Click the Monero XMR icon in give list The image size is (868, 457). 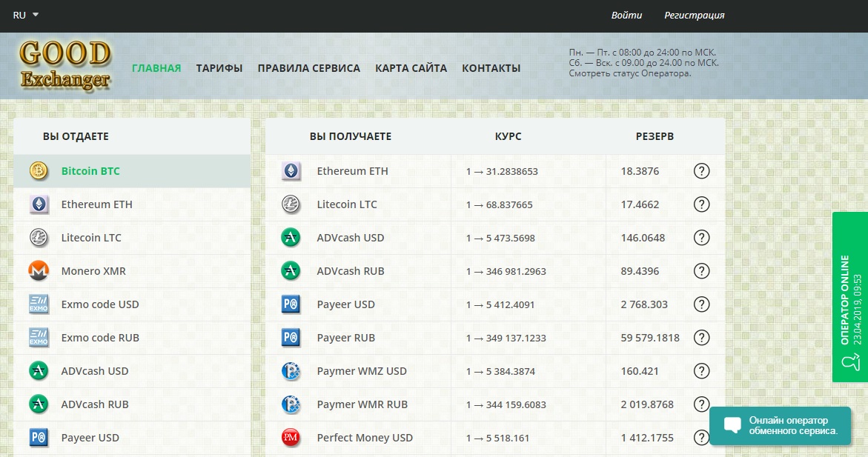39,271
